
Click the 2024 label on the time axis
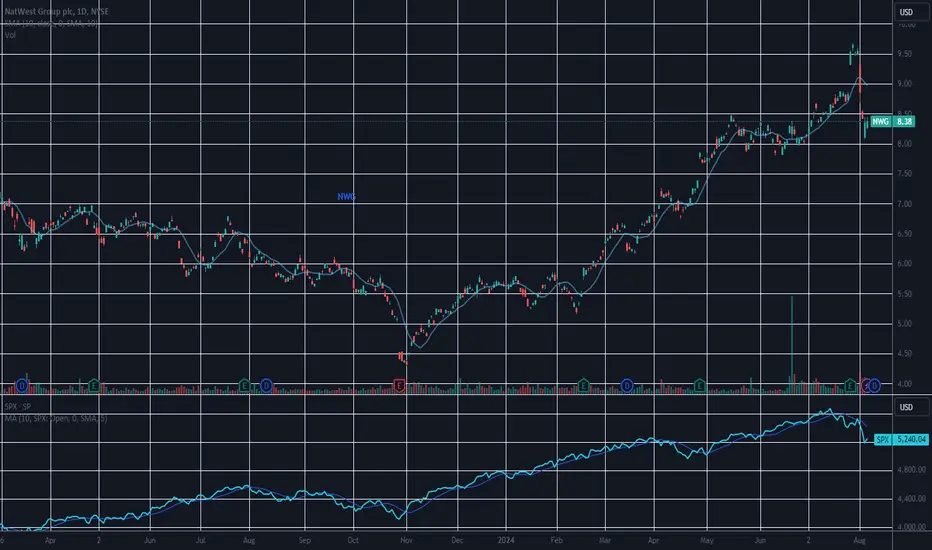(x=506, y=540)
